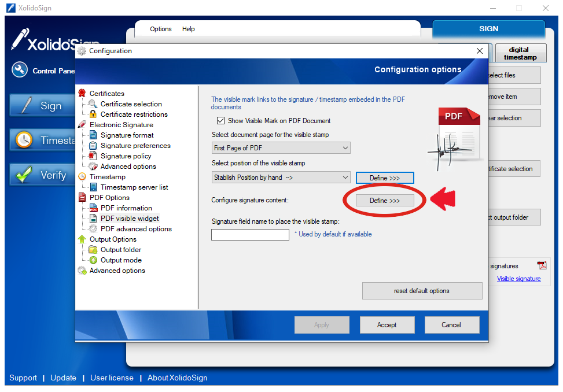Screen dimensions: 563x392
Task: Click the Timestamp server list icon
Action: pos(93,187)
